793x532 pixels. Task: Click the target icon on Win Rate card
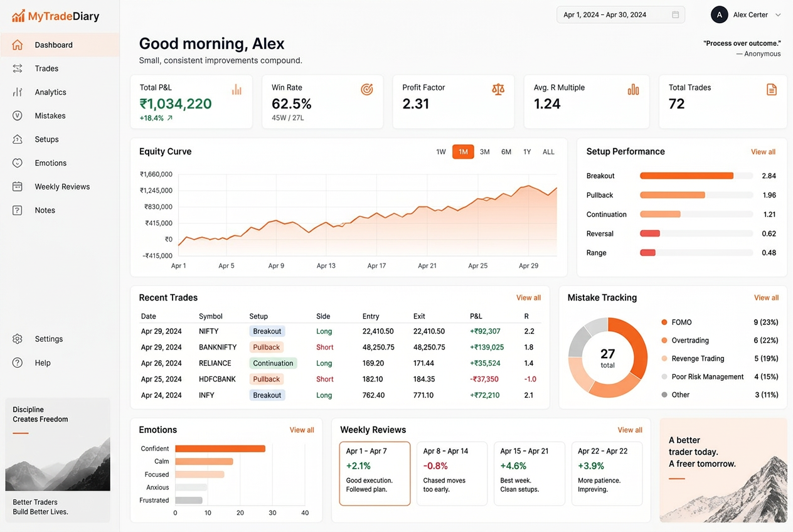[367, 90]
